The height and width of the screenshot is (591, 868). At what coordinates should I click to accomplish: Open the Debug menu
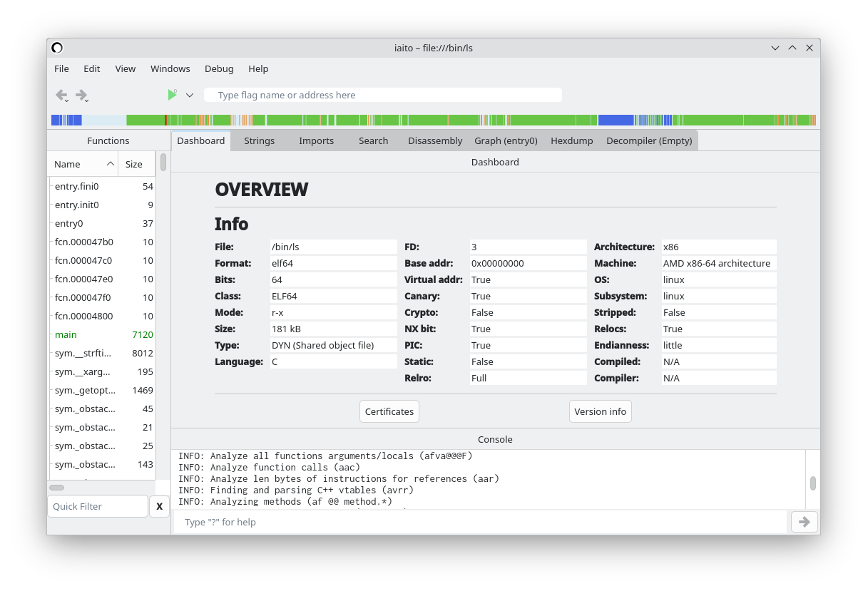[x=219, y=68]
